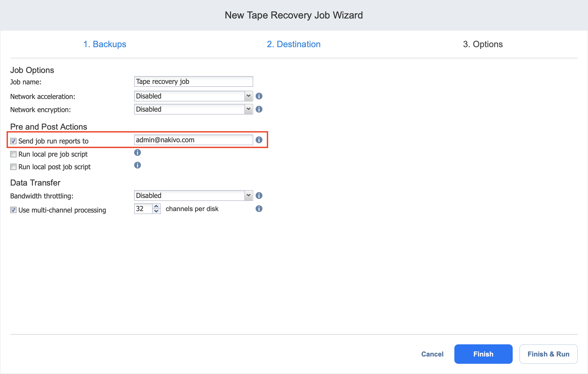Click info icon for local pre job script

tap(138, 152)
